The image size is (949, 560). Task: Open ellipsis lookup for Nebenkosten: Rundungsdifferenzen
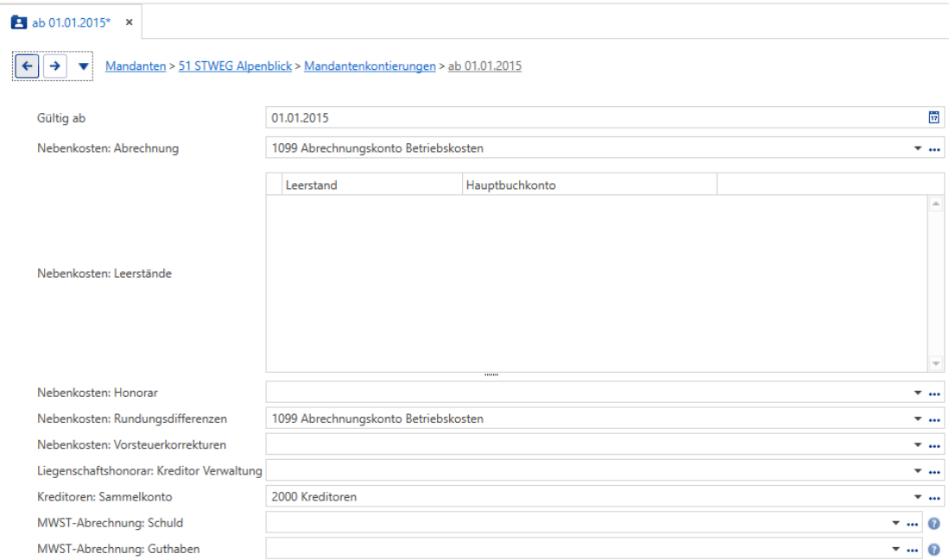[934, 419]
